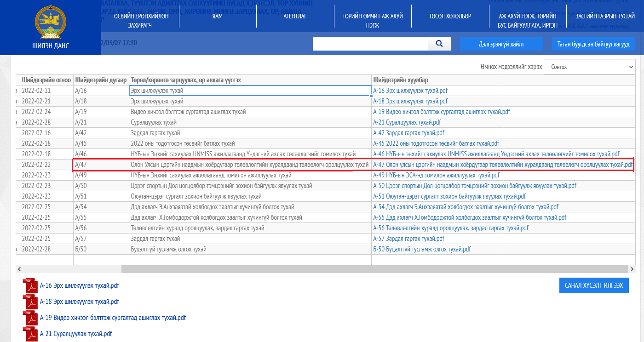The image size is (644, 342).
Task: Open the Шилэн данс emblem logo
Action: click(50, 23)
